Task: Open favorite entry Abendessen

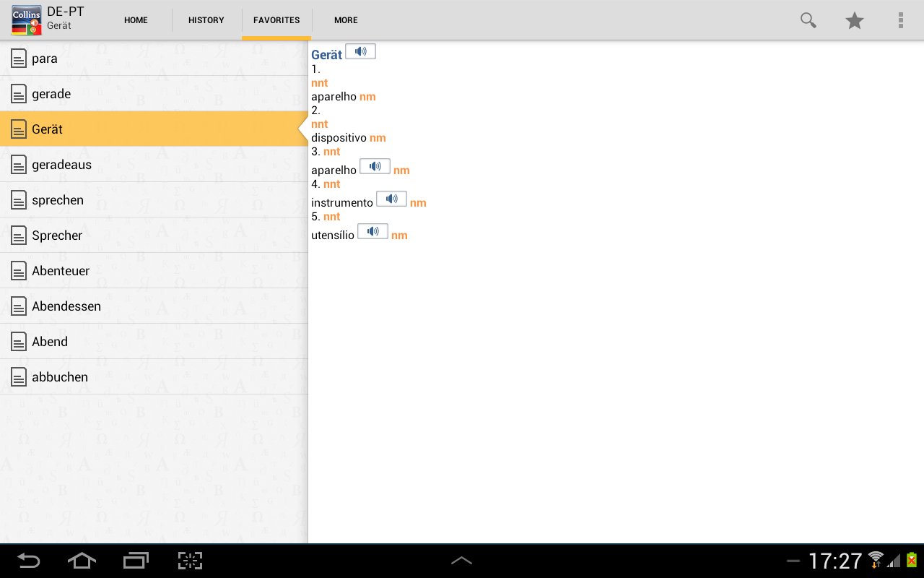Action: 154,306
